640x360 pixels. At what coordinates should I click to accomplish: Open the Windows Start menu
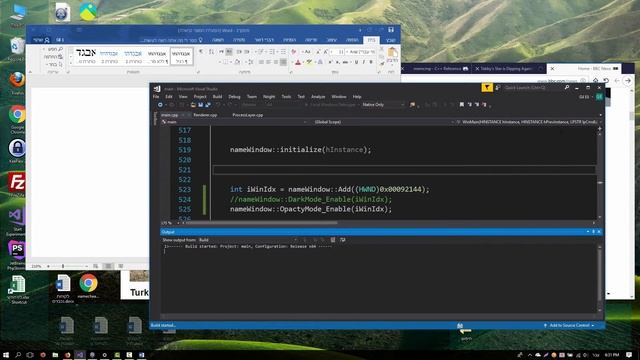6,355
